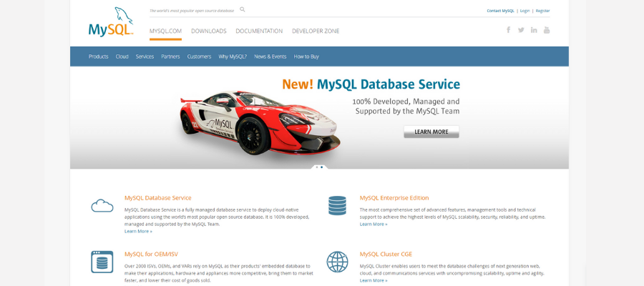Open MySQL Facebook page icon

pyautogui.click(x=509, y=30)
